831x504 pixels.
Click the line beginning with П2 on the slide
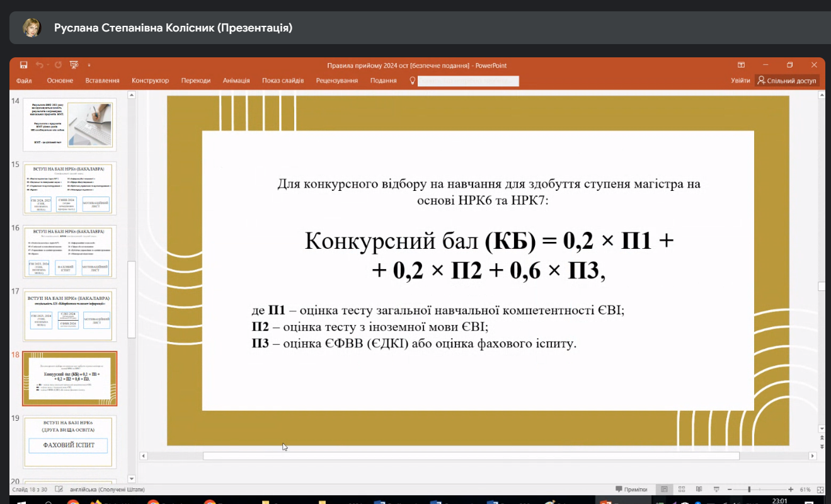click(370, 326)
